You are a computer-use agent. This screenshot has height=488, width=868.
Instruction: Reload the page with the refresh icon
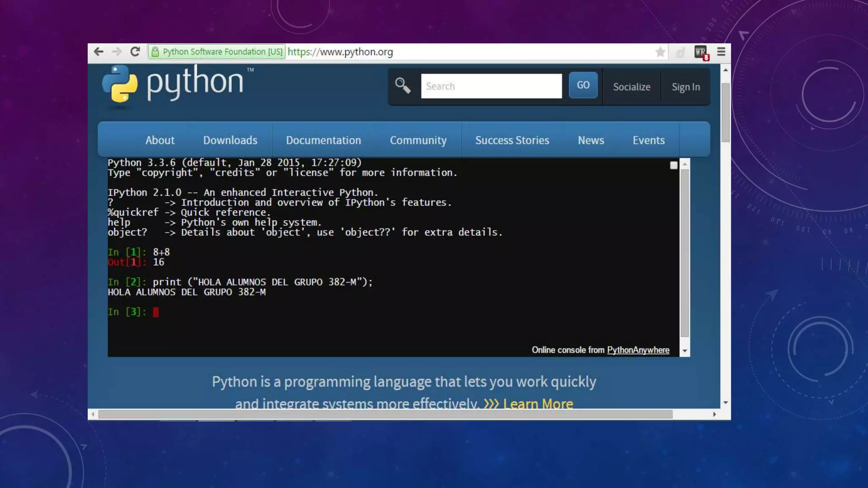point(135,52)
